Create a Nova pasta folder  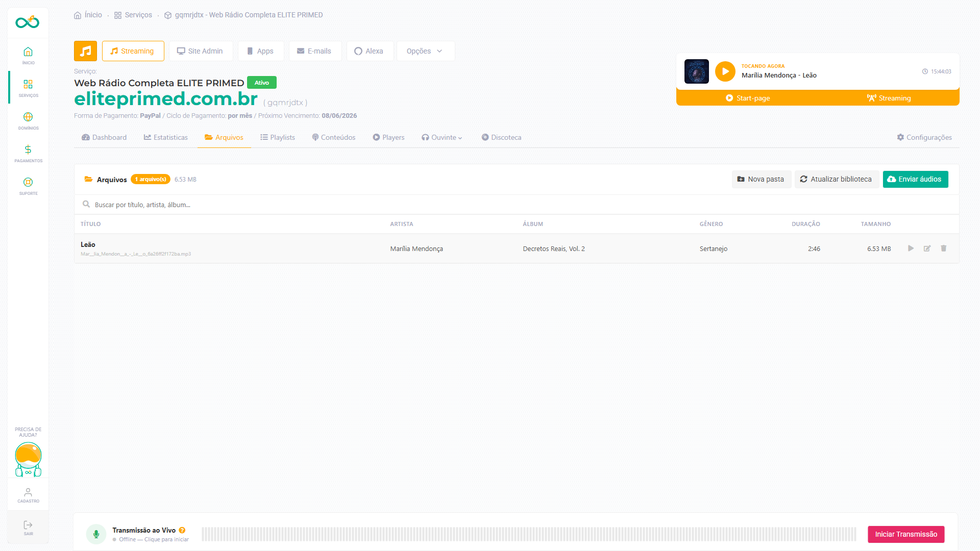(761, 179)
